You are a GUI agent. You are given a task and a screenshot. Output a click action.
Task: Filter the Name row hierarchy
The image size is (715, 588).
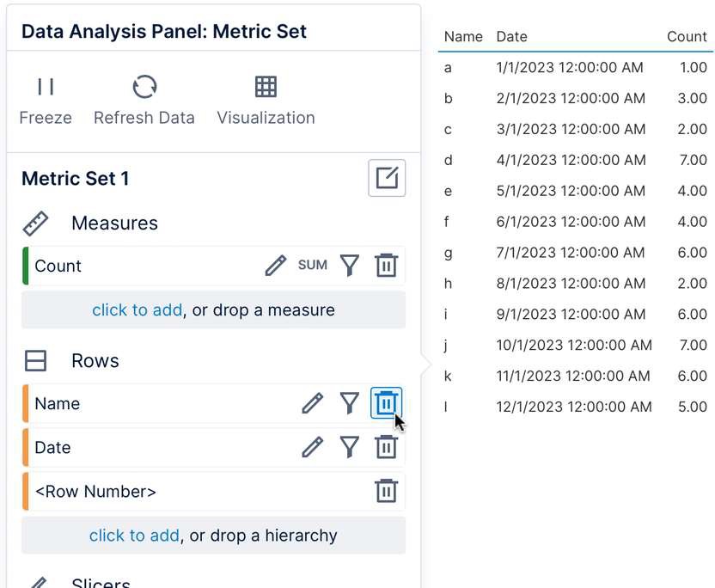click(x=349, y=403)
